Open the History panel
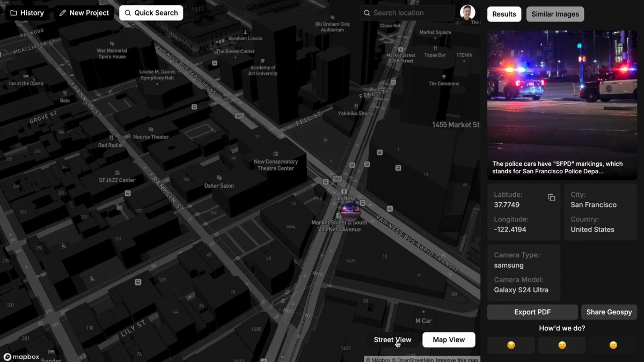 pyautogui.click(x=27, y=13)
